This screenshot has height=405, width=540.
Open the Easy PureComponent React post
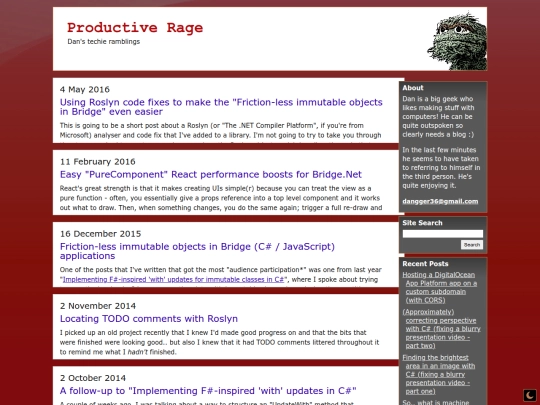pyautogui.click(x=211, y=174)
